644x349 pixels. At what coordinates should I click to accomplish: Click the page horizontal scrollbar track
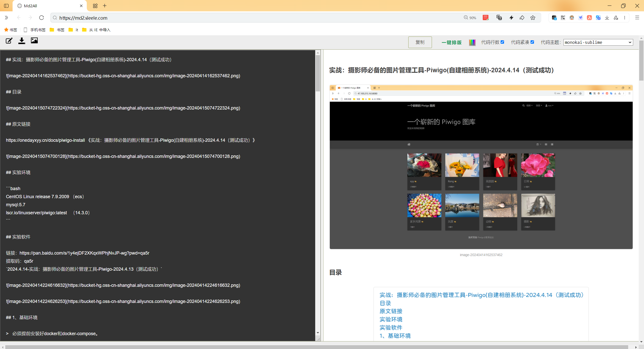[x=317, y=347]
